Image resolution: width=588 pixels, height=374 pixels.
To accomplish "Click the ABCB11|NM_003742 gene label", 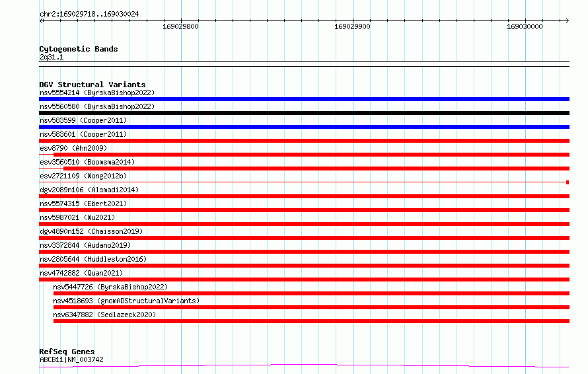I will pyautogui.click(x=71, y=359).
